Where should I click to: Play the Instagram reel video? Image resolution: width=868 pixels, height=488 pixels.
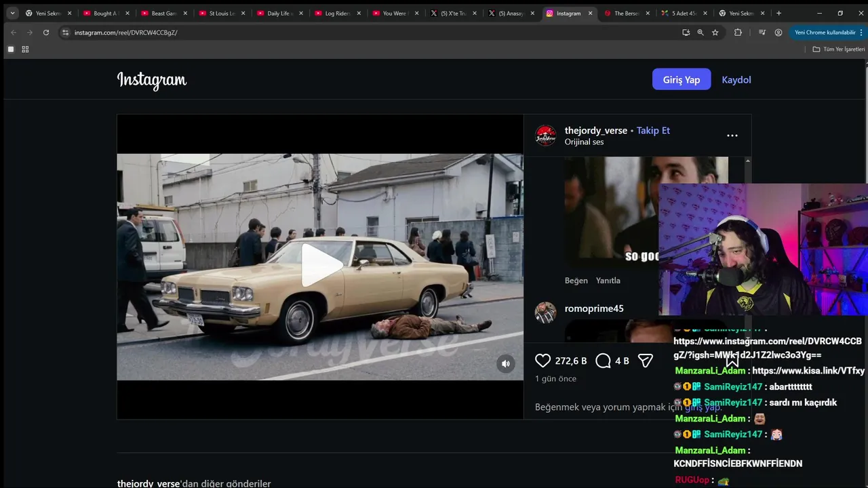point(321,266)
